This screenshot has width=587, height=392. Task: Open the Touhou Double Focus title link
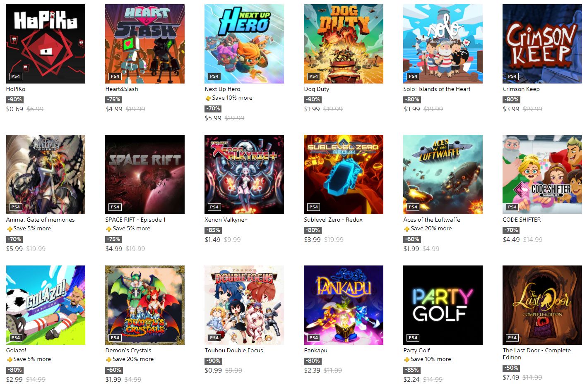[234, 350]
